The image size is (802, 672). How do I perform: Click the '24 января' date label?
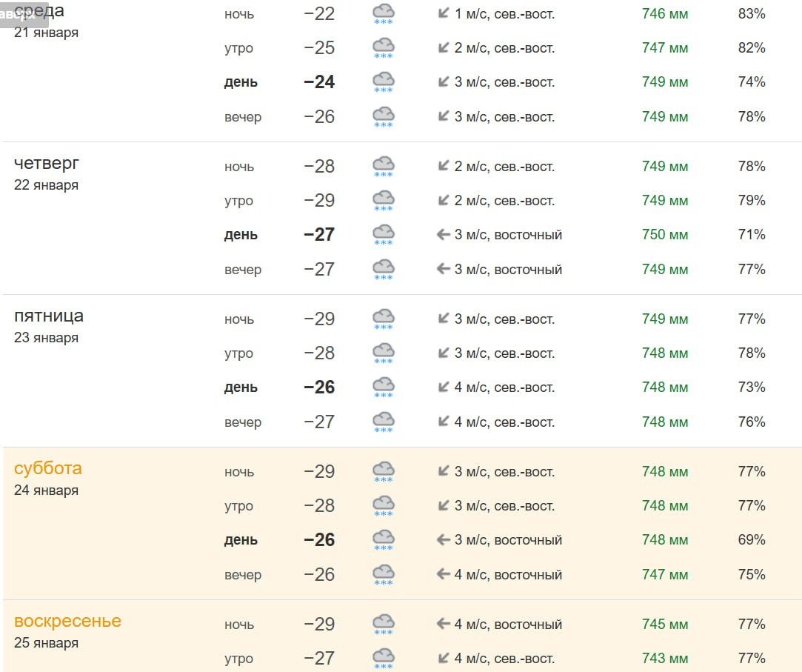coord(46,490)
